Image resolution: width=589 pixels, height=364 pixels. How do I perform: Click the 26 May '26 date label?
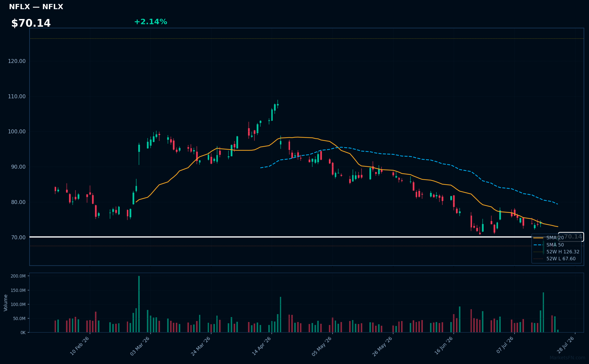coord(382,346)
